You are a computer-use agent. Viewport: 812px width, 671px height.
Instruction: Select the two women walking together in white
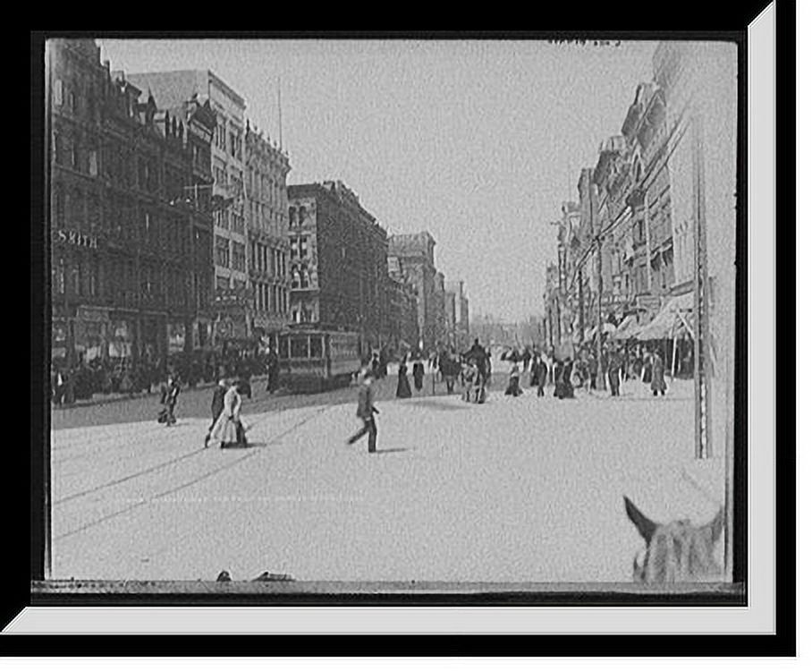click(225, 416)
